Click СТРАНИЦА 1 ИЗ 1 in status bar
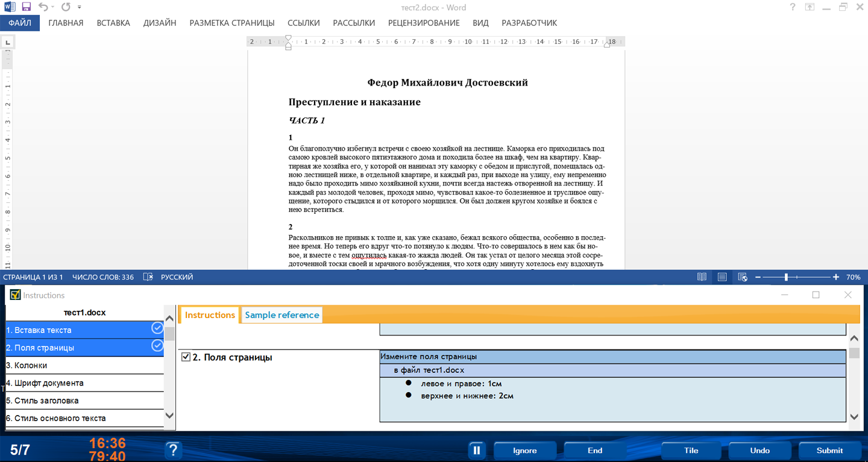The width and height of the screenshot is (868, 462). [33, 277]
